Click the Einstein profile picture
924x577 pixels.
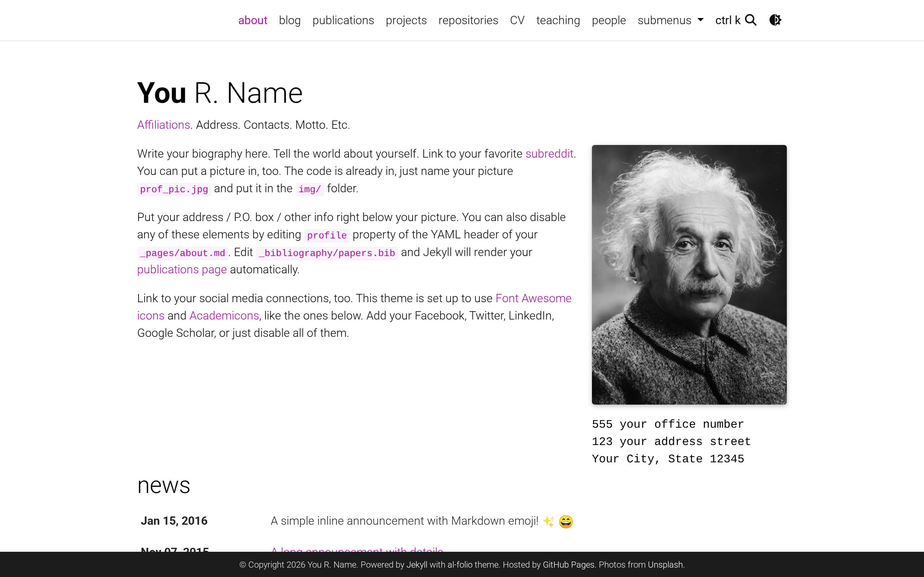tap(689, 275)
